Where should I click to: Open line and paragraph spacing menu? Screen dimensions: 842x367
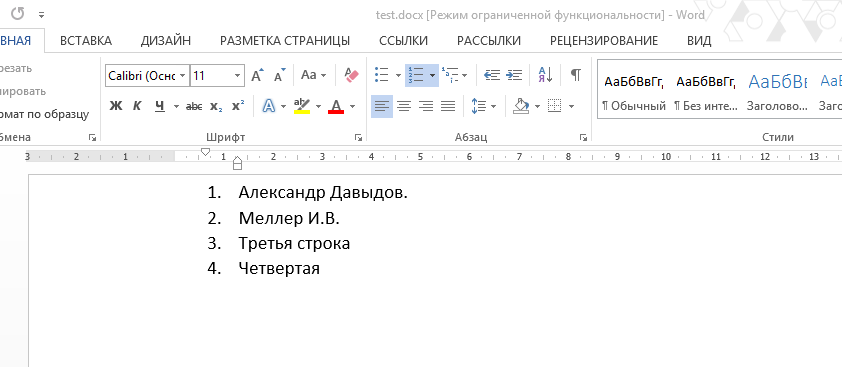tap(483, 106)
